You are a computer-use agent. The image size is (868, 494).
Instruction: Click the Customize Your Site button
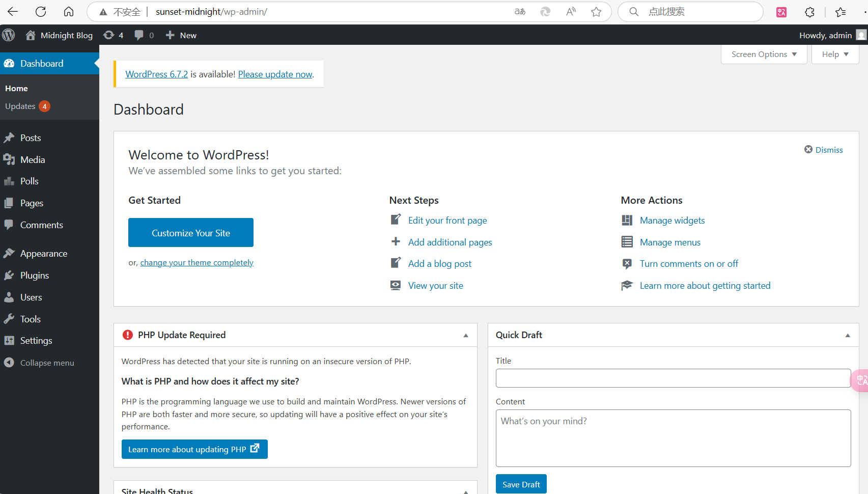coord(191,233)
